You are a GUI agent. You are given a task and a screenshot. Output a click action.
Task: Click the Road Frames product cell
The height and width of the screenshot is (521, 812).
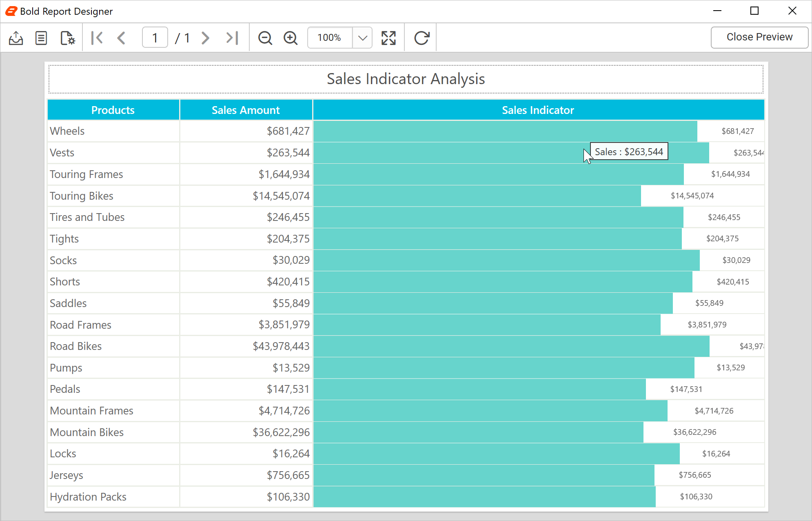point(113,325)
